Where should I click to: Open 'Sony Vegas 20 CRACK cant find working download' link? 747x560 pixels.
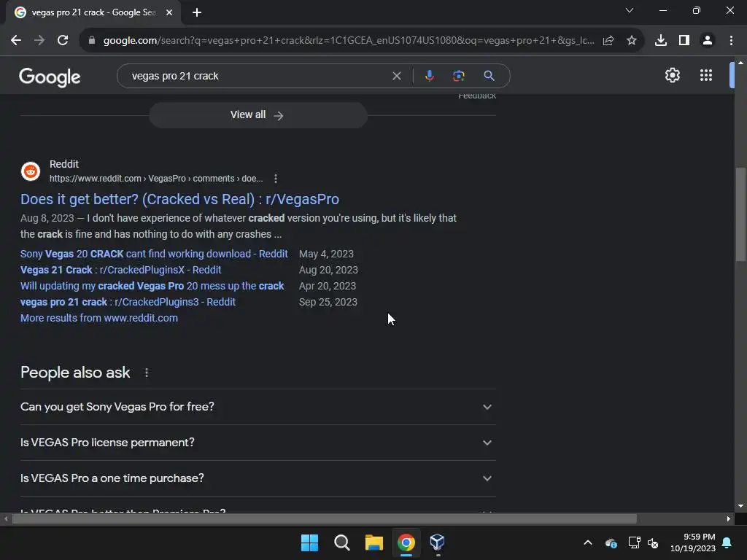click(x=154, y=254)
